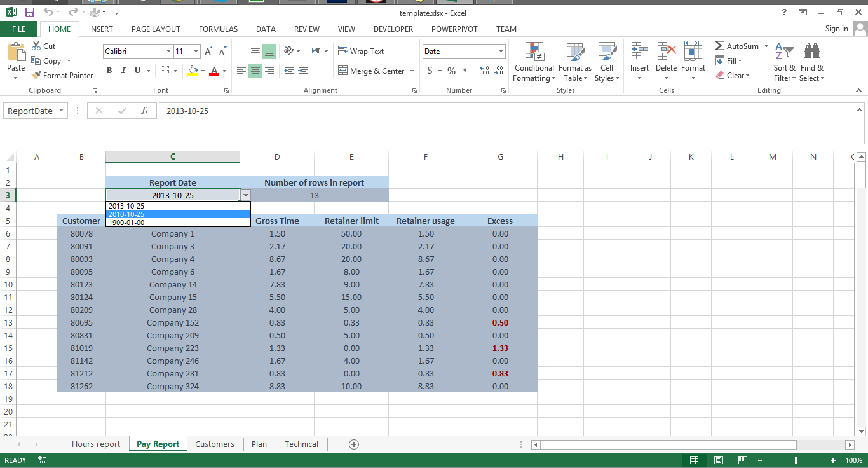Switch to Page Layout view

point(719,460)
